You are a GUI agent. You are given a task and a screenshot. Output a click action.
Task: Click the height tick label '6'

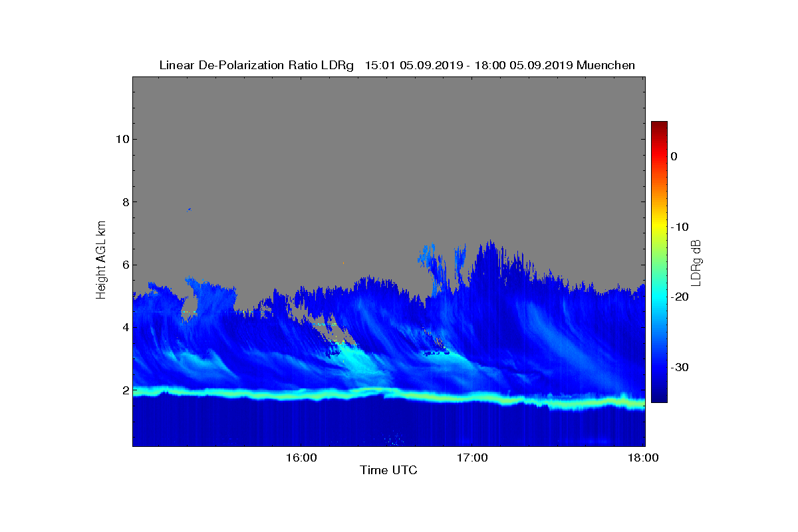click(x=125, y=265)
